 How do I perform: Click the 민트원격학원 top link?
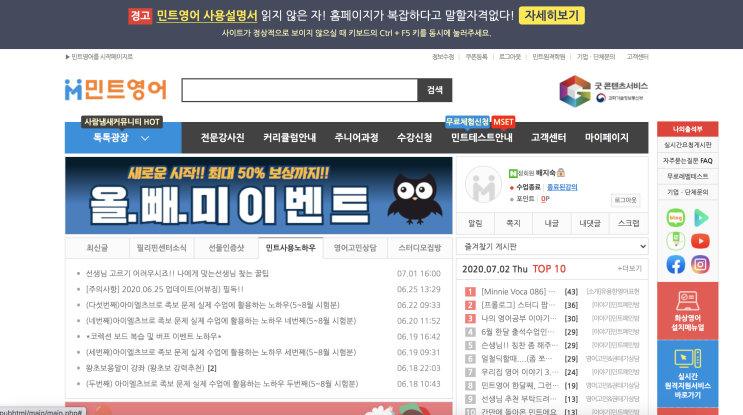[x=549, y=57]
